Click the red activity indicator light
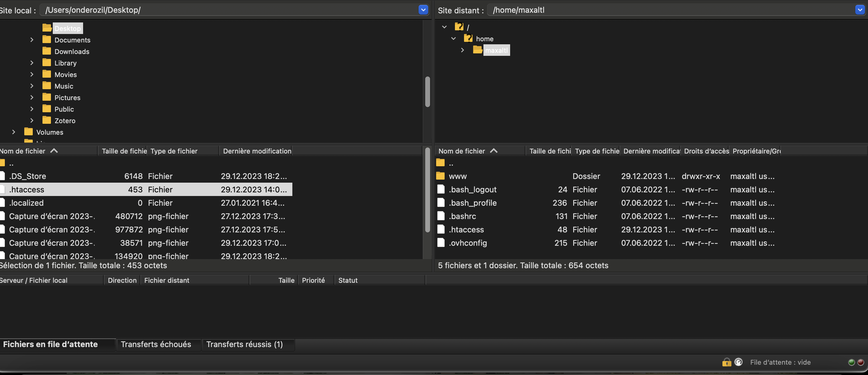Image resolution: width=868 pixels, height=375 pixels. (861, 362)
